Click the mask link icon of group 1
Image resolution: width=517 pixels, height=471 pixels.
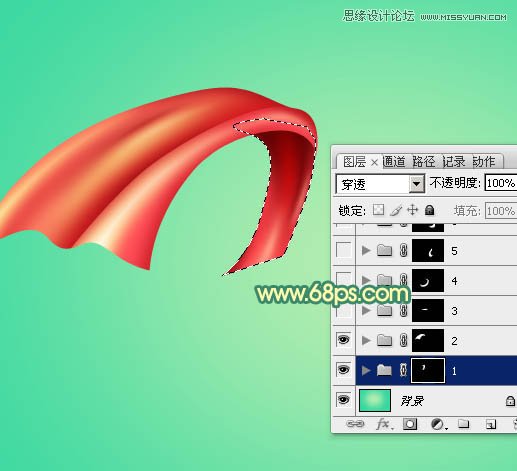[x=403, y=370]
